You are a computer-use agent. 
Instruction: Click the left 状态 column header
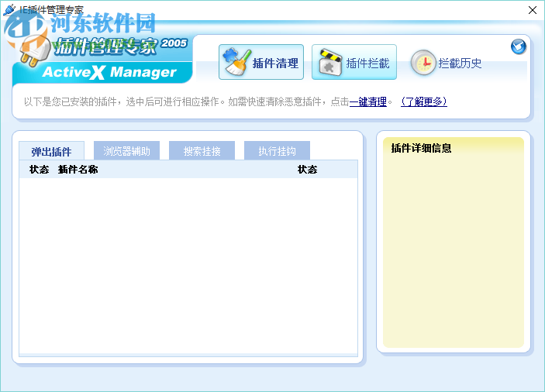(x=40, y=170)
